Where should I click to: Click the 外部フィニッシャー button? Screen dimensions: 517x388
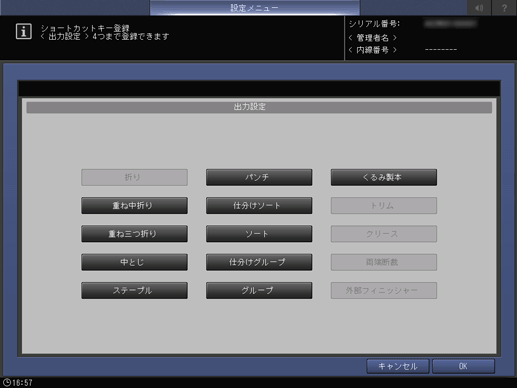[384, 291]
